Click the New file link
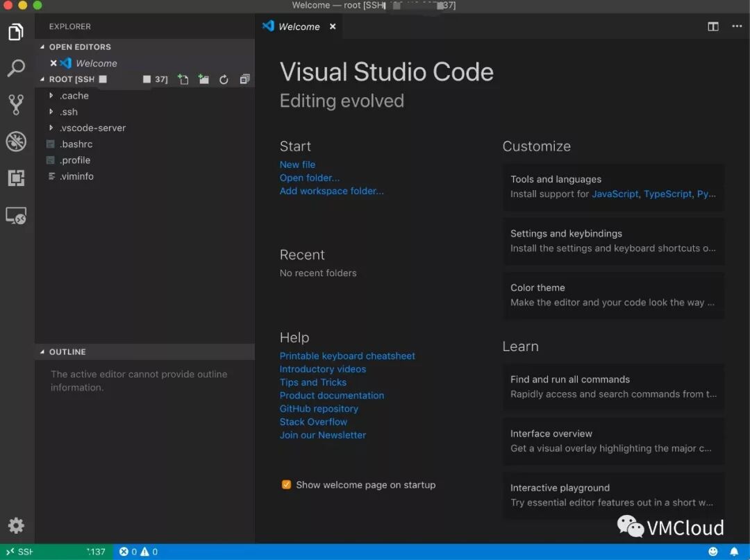750x560 pixels. [297, 164]
